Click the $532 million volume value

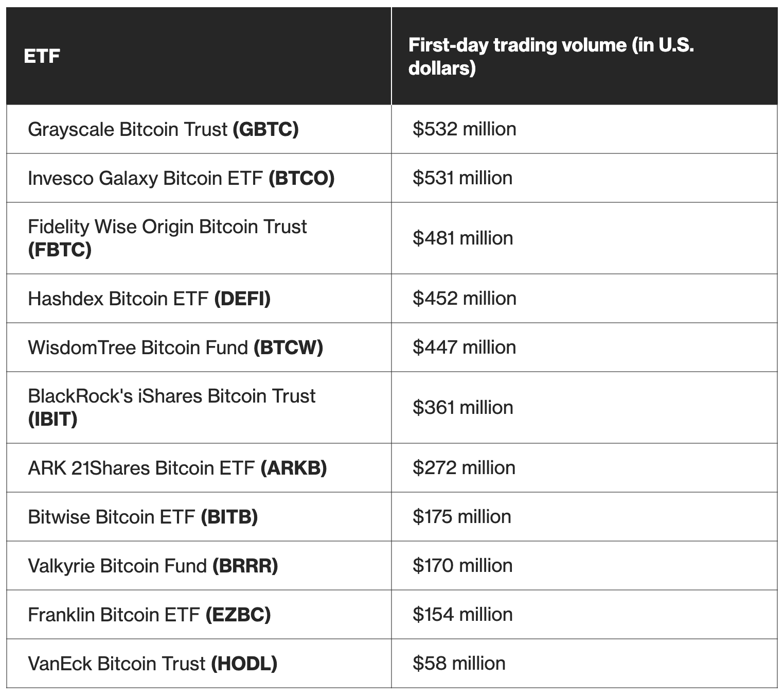click(465, 129)
